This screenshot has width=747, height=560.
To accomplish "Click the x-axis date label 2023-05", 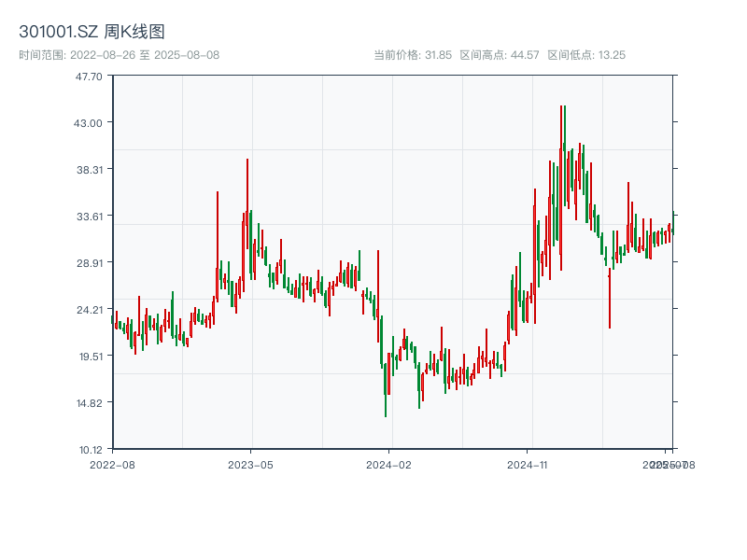I will [250, 465].
